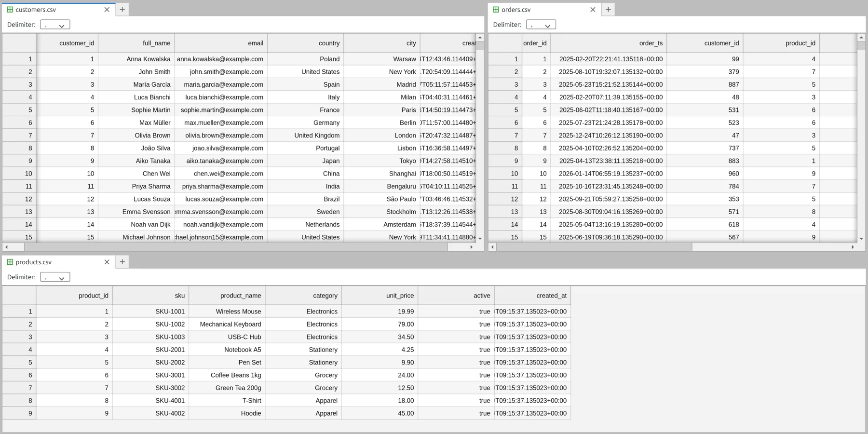Close the customers.csv tab
Viewport: 868px width, 434px height.
[107, 10]
